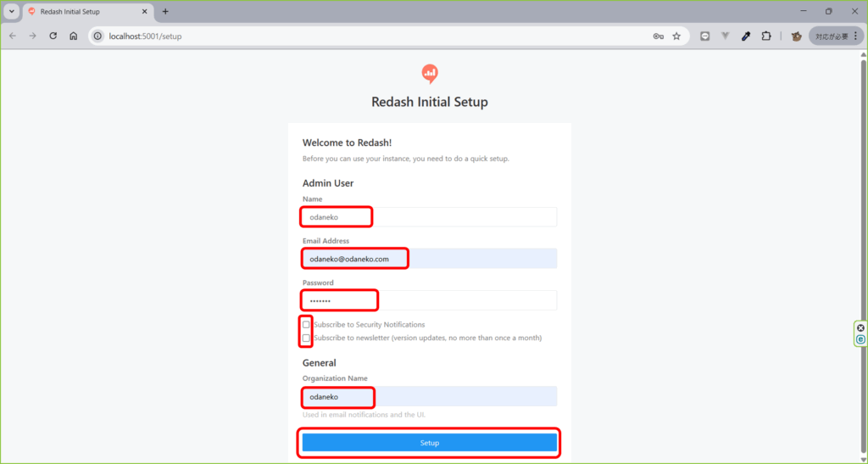868x464 pixels.
Task: Click the browser home icon
Action: [x=74, y=36]
